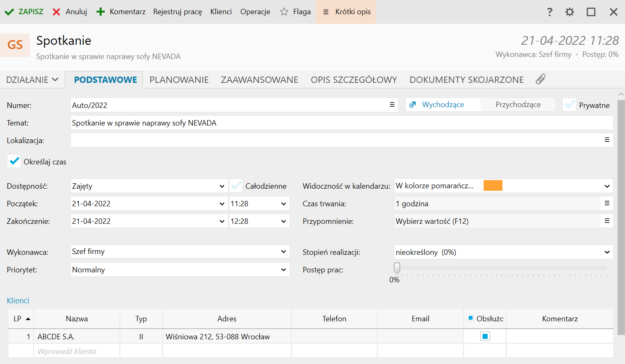Close the Spotkanie window
Screen dimensions: 625x364
[614, 12]
